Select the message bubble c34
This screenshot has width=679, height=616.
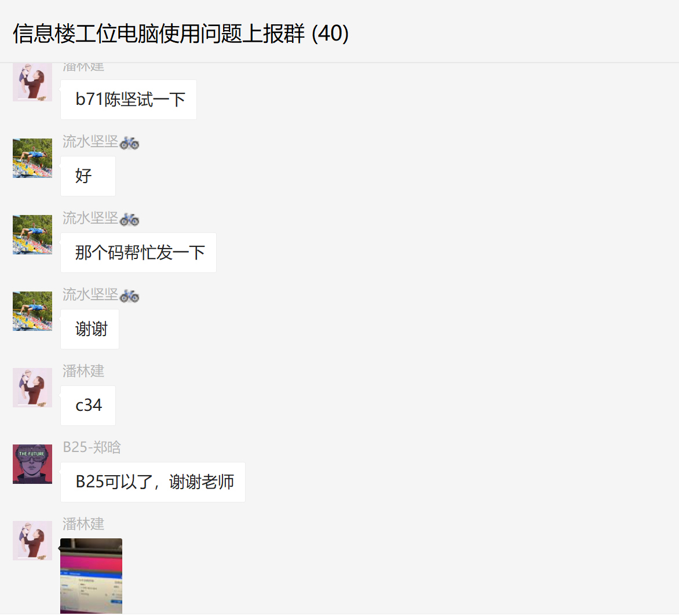(88, 406)
